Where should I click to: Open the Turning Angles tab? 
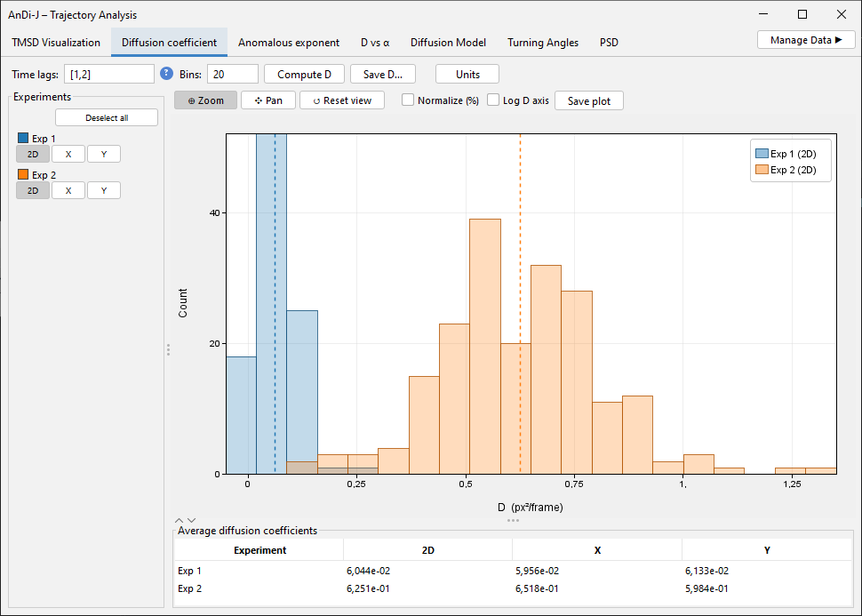pos(543,43)
